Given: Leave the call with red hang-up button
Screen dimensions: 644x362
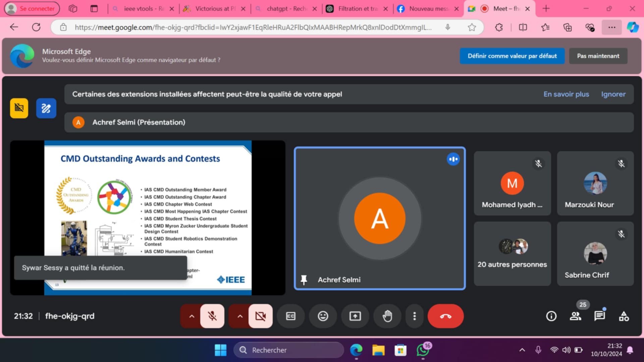Looking at the screenshot, I should [x=445, y=316].
